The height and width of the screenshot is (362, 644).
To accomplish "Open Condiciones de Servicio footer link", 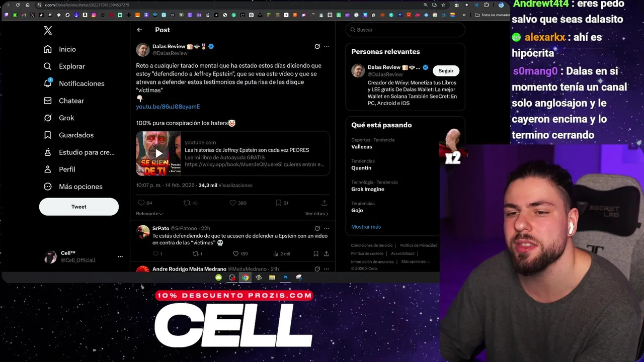I will 372,245.
